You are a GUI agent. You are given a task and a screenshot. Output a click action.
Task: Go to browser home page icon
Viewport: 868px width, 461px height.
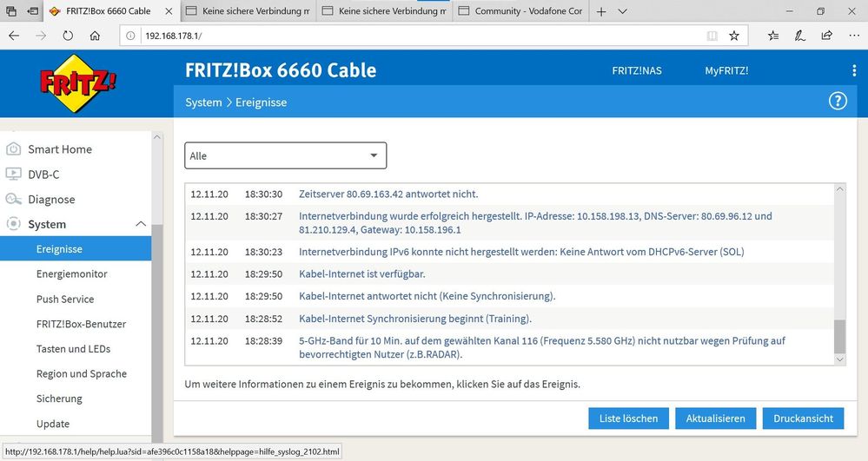click(x=96, y=36)
